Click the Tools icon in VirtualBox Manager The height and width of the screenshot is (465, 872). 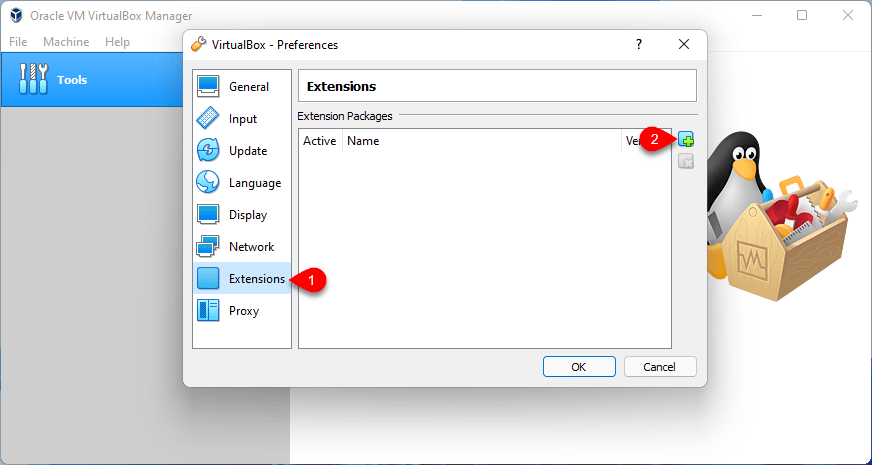click(33, 79)
